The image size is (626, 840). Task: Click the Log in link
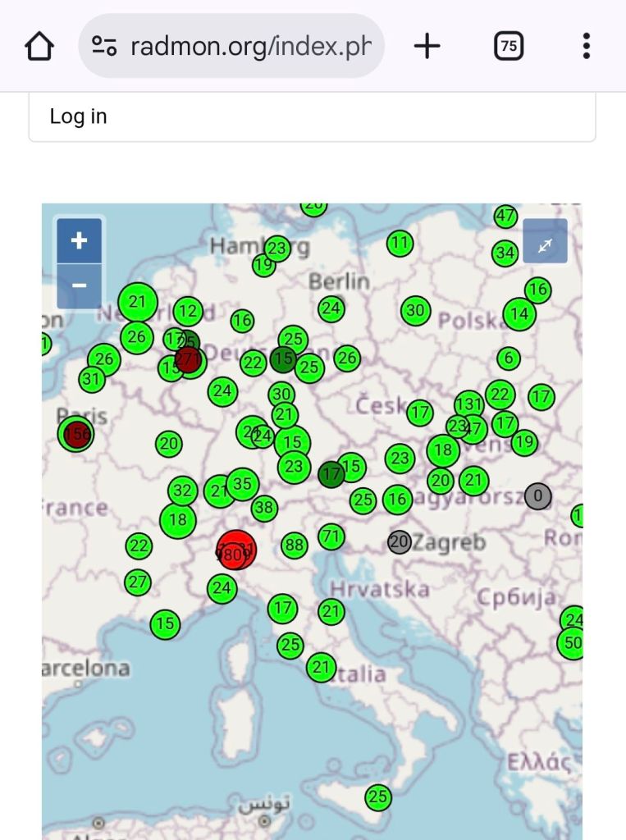click(79, 116)
